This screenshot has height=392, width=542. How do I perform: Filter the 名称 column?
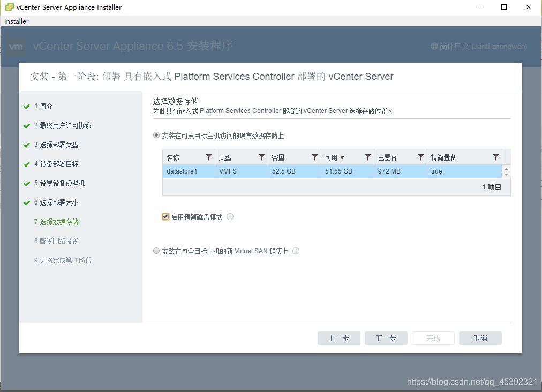coord(209,157)
